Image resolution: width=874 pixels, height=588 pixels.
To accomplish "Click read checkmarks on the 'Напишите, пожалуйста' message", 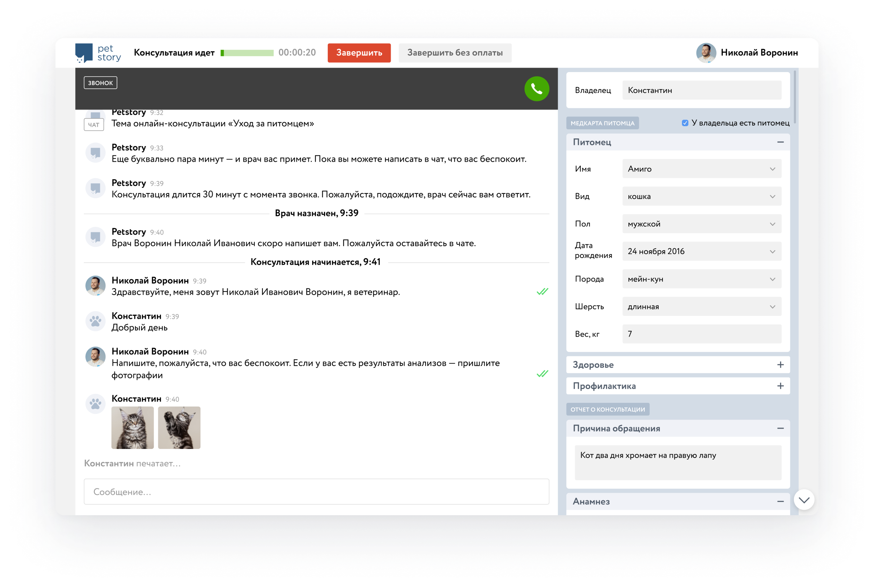I will click(542, 373).
